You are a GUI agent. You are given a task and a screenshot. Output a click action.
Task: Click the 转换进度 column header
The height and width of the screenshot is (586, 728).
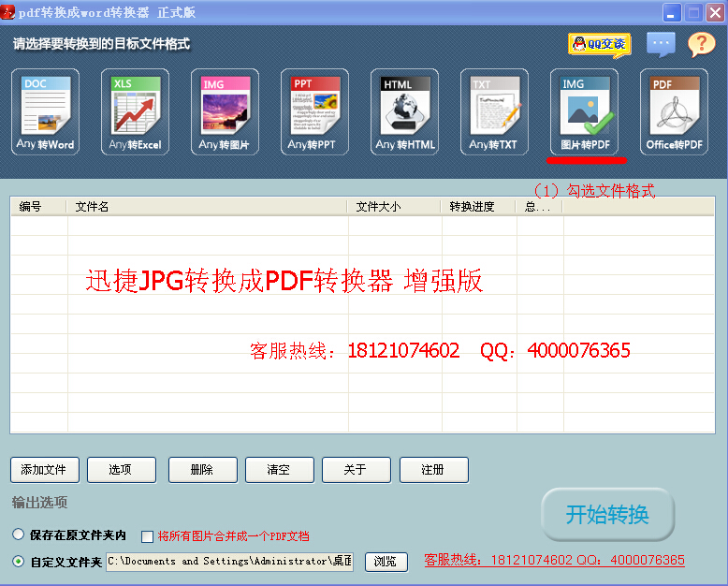478,207
